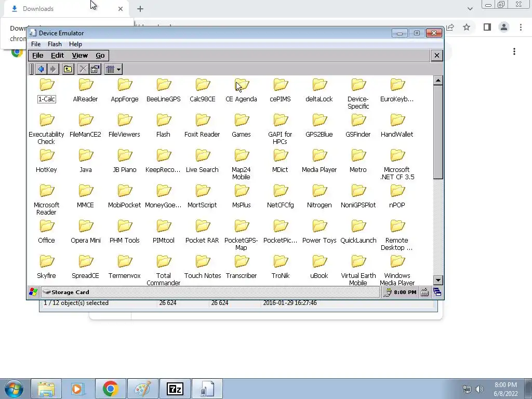The width and height of the screenshot is (532, 399).
Task: Select the TroNik folder
Action: pos(280,267)
